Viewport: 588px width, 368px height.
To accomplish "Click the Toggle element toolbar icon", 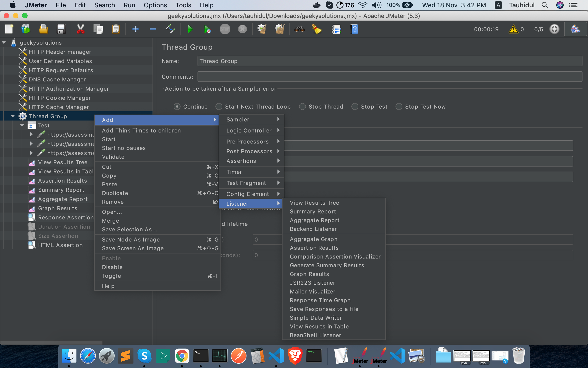I will [x=170, y=29].
